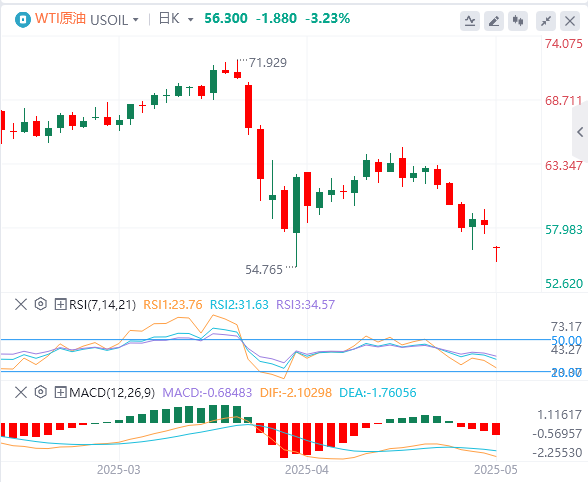Select the drawing pencil tool
Viewport: 588px width, 482px height.
pos(494,21)
